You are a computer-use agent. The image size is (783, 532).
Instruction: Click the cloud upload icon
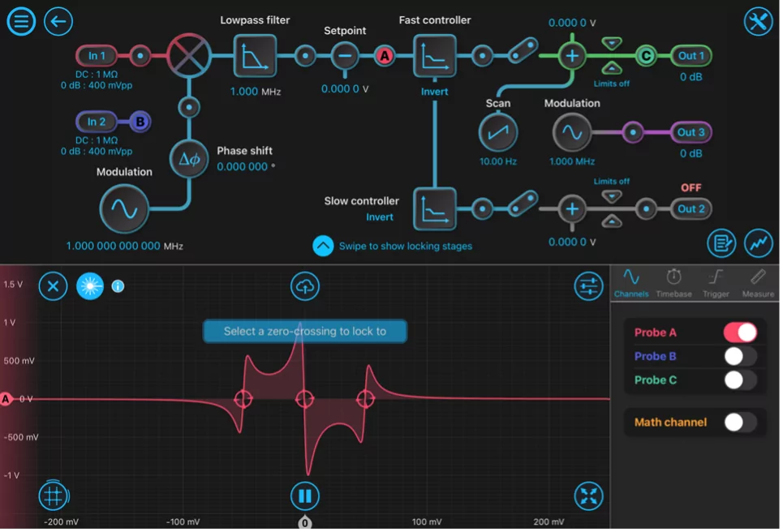click(x=304, y=286)
